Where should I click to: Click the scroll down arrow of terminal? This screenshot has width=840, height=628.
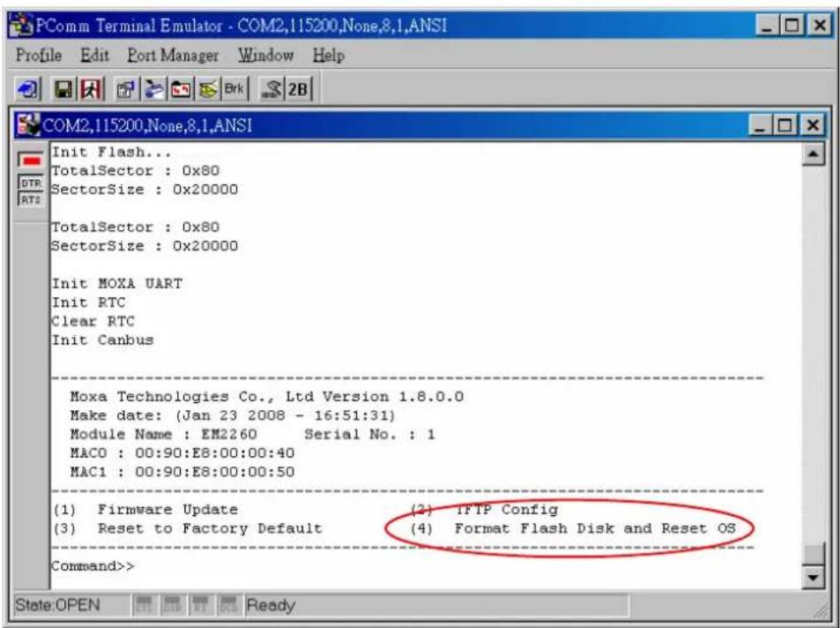814,577
